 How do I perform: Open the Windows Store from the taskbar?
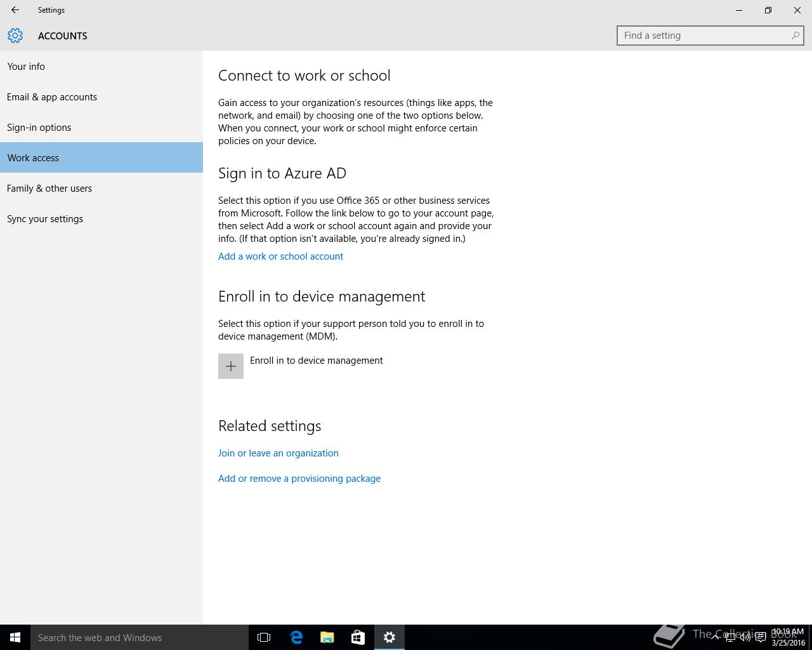click(x=358, y=637)
